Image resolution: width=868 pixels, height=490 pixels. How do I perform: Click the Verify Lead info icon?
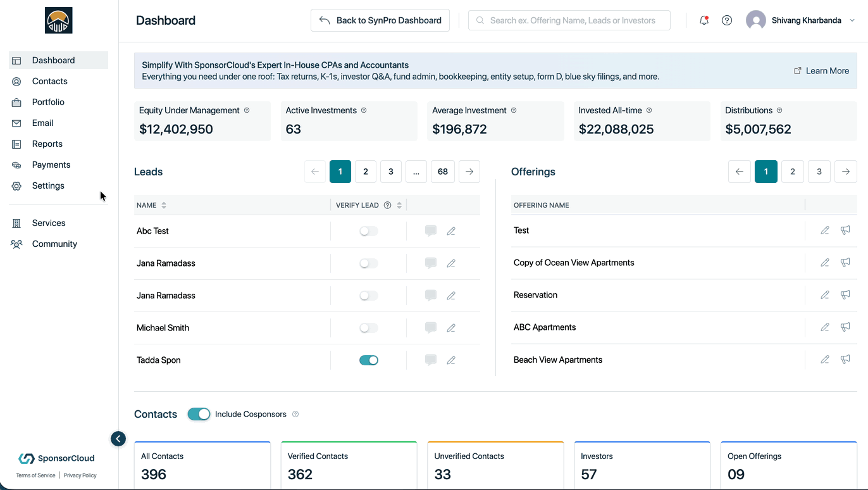388,205
